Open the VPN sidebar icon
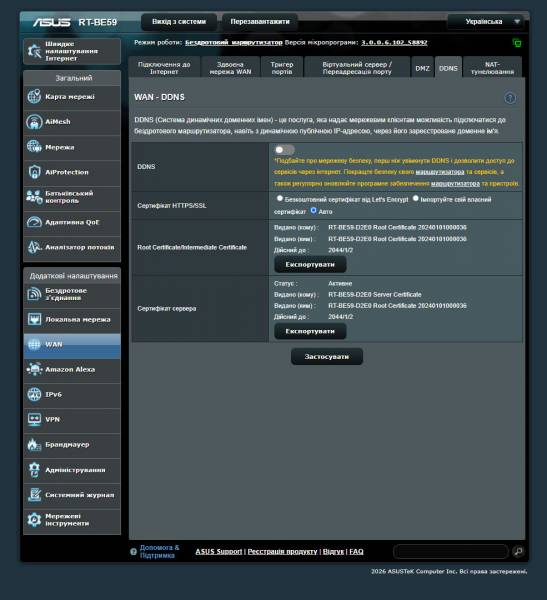 [x=34, y=420]
